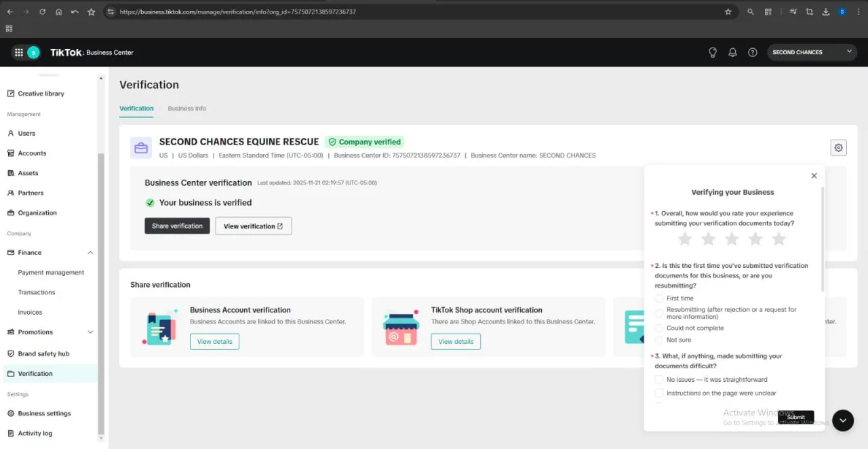The width and height of the screenshot is (868, 449).
Task: Click the apps grid icon in bookmarks bar
Action: coord(9,28)
